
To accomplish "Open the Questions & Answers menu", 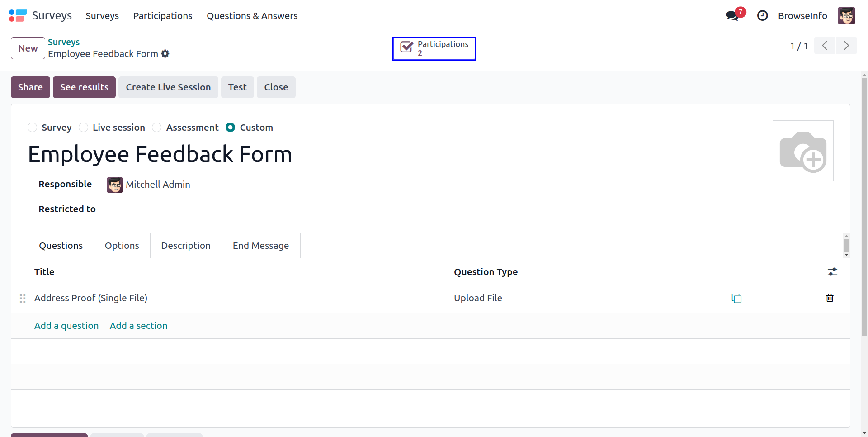I will [252, 16].
